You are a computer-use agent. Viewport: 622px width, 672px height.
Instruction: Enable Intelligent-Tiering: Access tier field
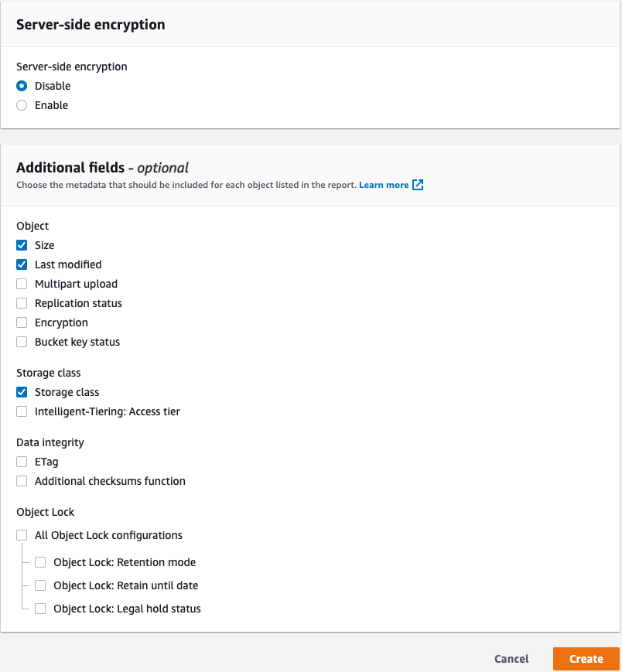pyautogui.click(x=21, y=411)
